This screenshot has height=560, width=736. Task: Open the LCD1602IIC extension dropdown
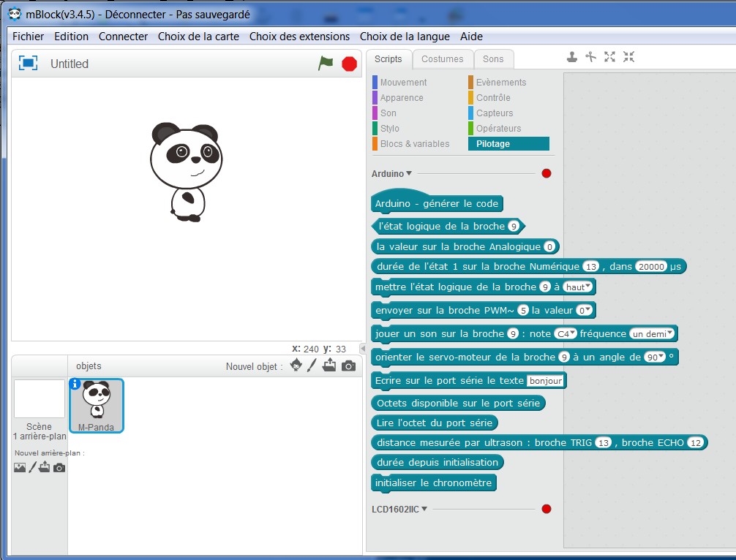(x=424, y=509)
